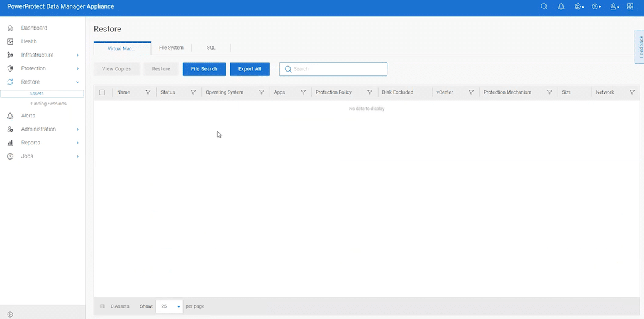644x319 pixels.
Task: Click the Reports bar chart icon
Action: (x=10, y=143)
